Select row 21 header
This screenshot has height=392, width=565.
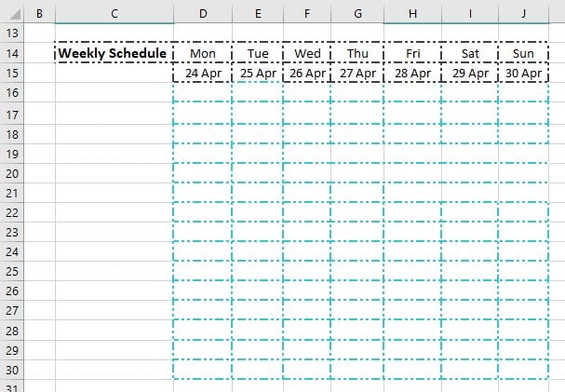coord(12,193)
